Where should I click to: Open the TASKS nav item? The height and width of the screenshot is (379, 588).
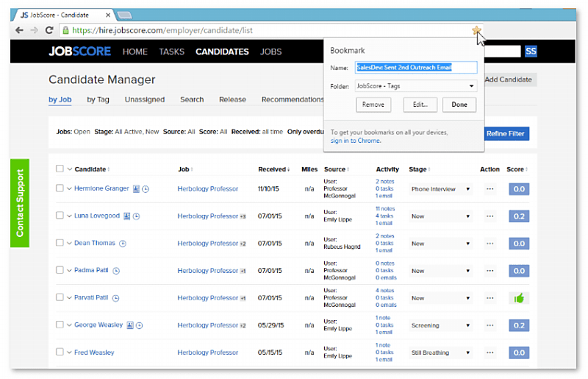[x=171, y=52]
